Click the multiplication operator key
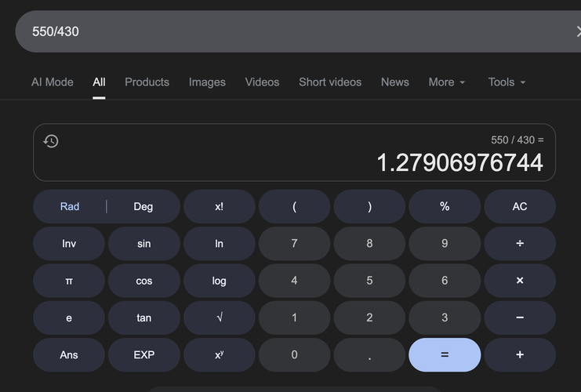 [x=519, y=281]
